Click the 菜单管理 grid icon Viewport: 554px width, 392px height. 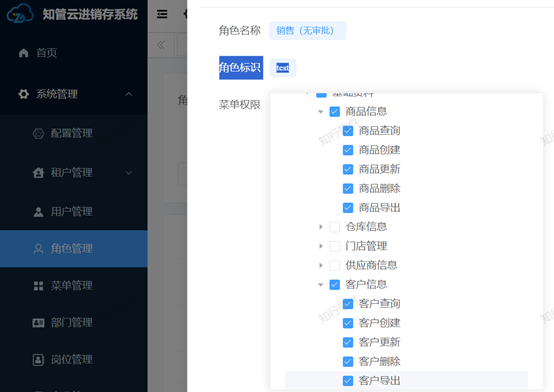coord(39,286)
